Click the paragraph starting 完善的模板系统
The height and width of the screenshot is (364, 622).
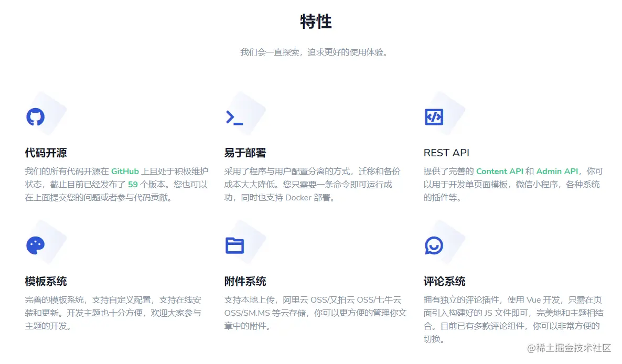tap(113, 313)
